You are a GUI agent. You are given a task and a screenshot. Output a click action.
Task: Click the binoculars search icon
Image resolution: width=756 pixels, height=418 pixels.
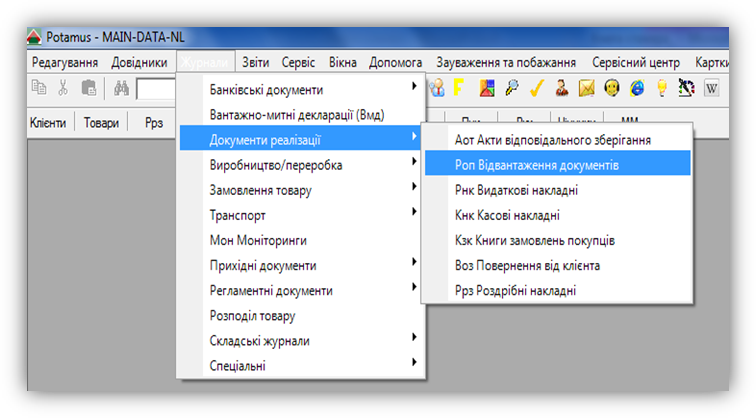click(x=121, y=88)
